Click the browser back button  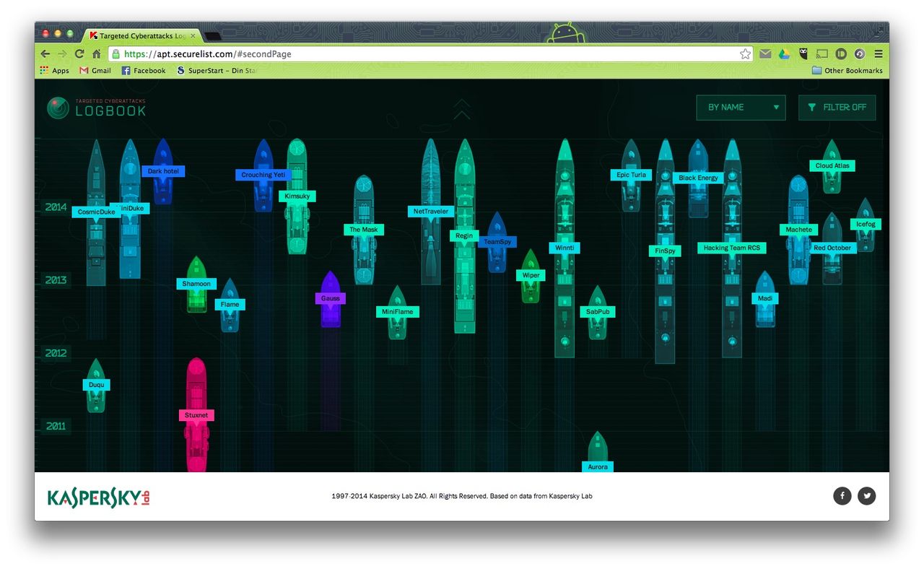[45, 53]
